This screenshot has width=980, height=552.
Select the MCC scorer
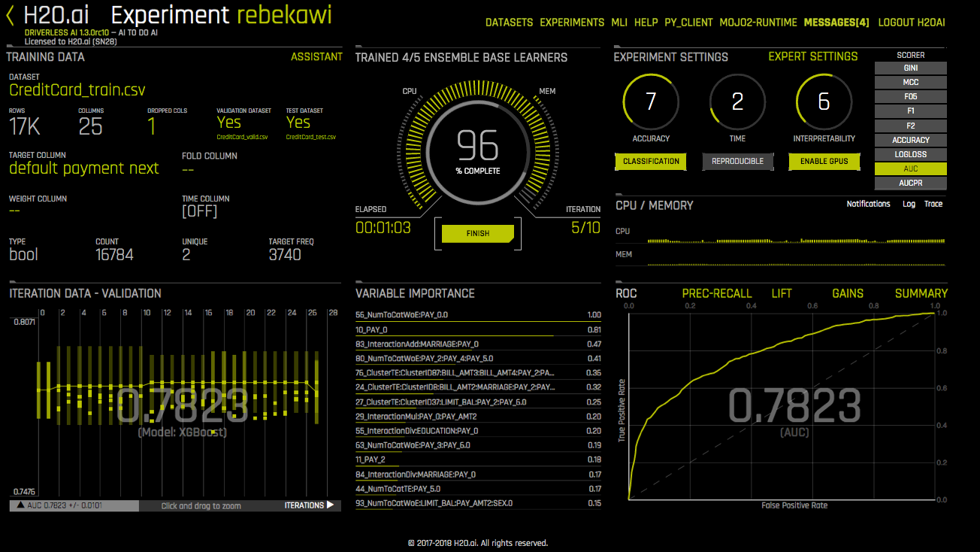click(x=910, y=82)
